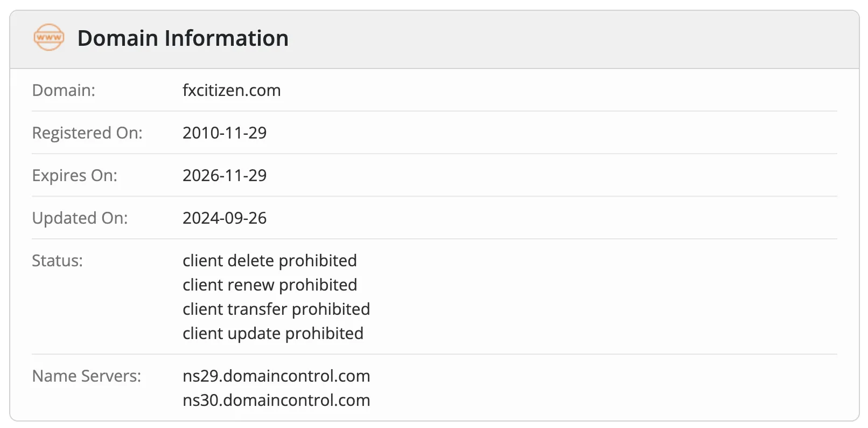
Task: Click the Name Servers: label
Action: point(86,376)
